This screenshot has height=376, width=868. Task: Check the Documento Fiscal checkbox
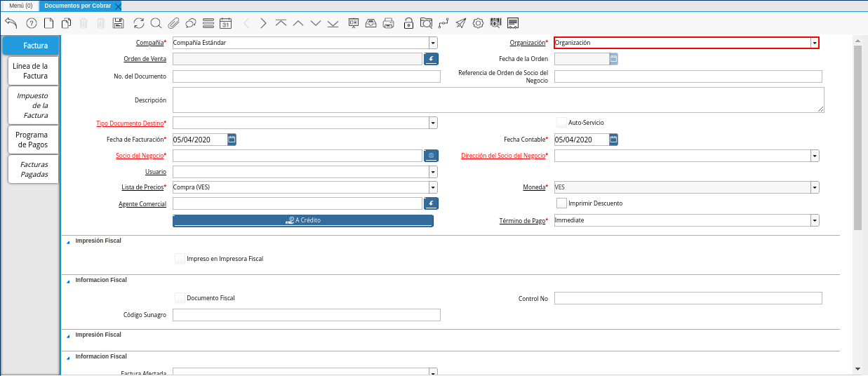point(180,298)
